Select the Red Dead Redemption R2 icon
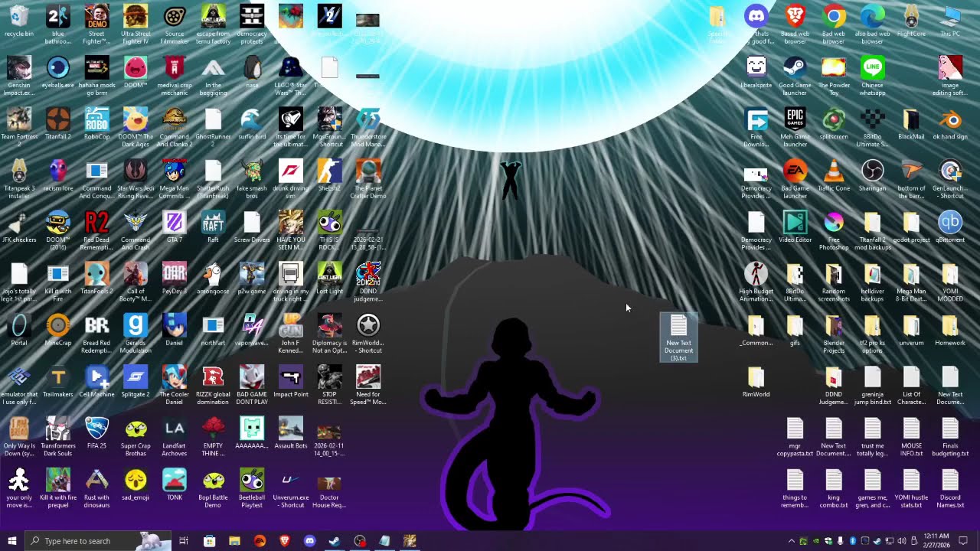This screenshot has width=980, height=551. tap(96, 230)
